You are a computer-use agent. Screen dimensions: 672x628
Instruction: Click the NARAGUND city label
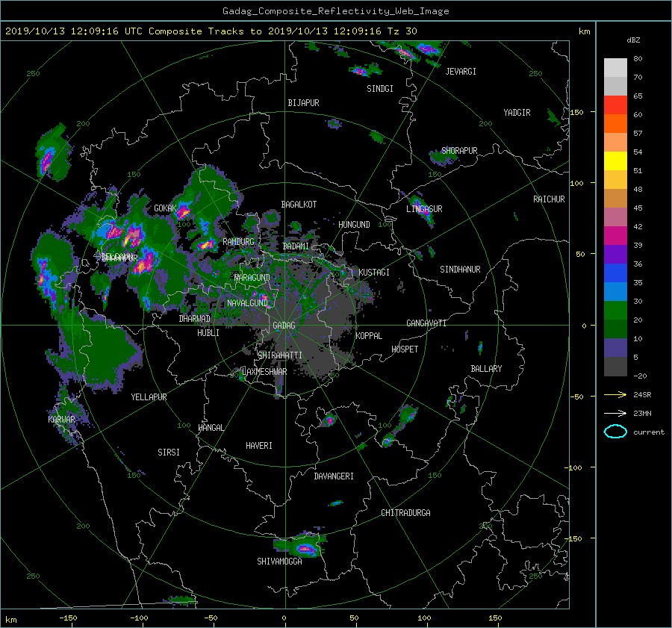coord(252,278)
